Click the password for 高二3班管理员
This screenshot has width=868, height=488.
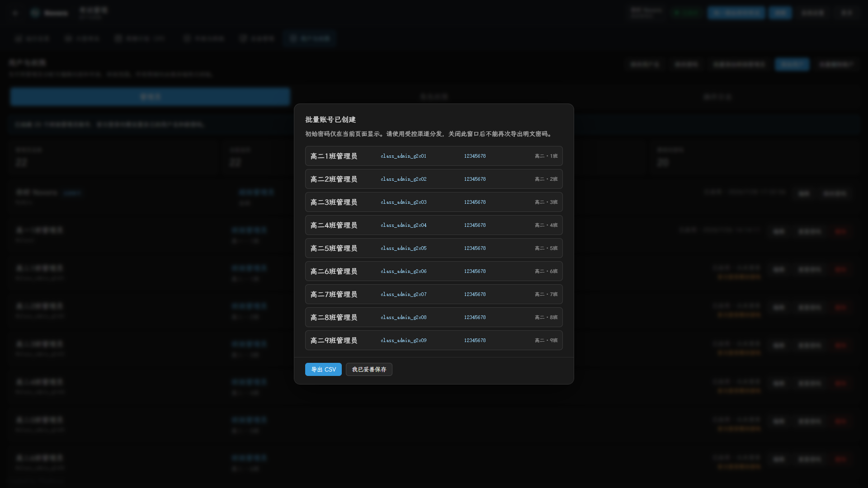click(475, 202)
